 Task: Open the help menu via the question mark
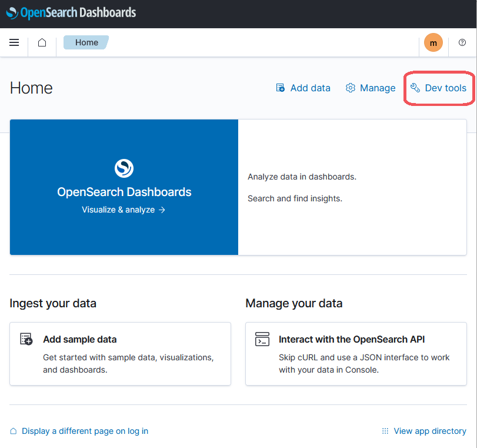coord(462,42)
